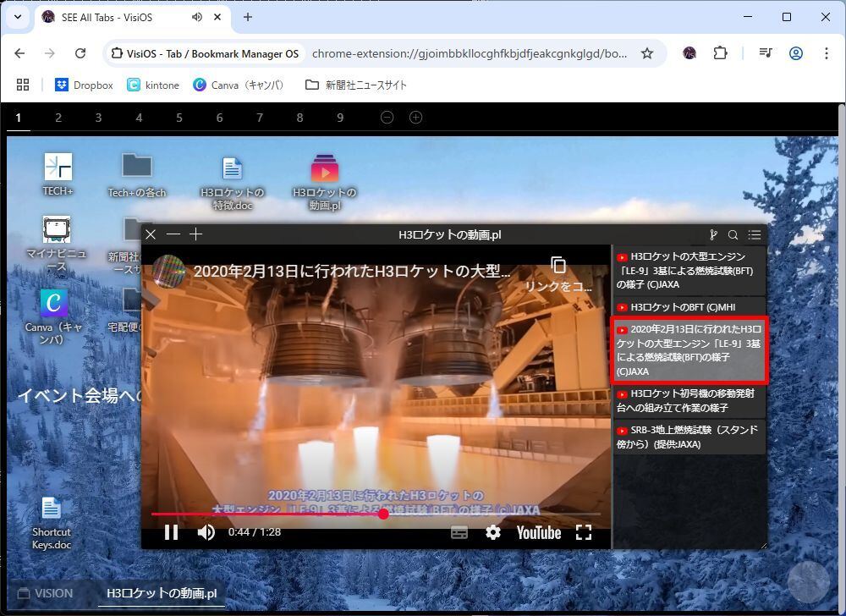Open Chrome tab search dropdown

pyautogui.click(x=18, y=17)
